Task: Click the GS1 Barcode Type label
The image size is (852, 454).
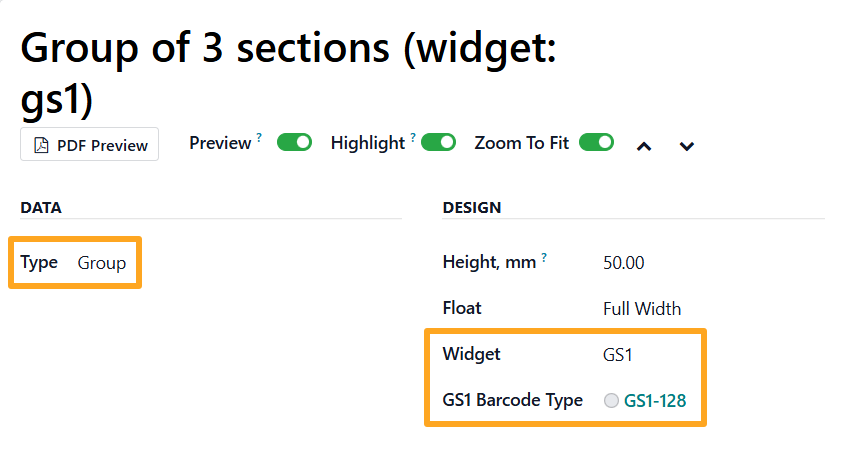Action: pyautogui.click(x=512, y=400)
